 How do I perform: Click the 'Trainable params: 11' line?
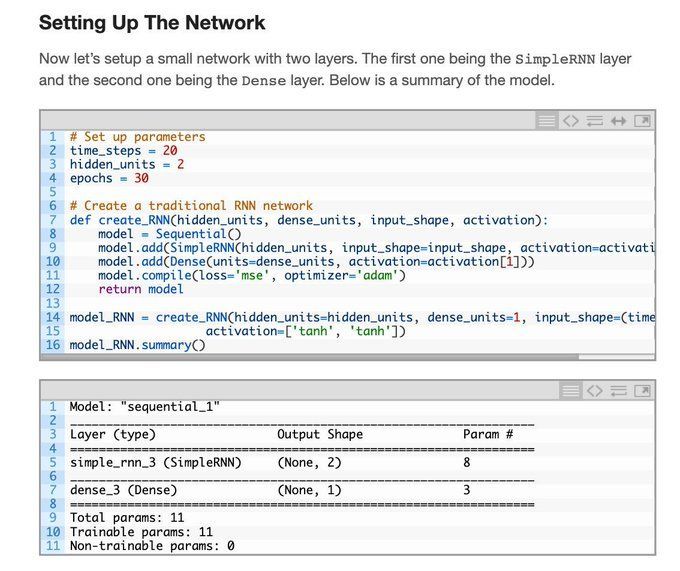[x=141, y=532]
